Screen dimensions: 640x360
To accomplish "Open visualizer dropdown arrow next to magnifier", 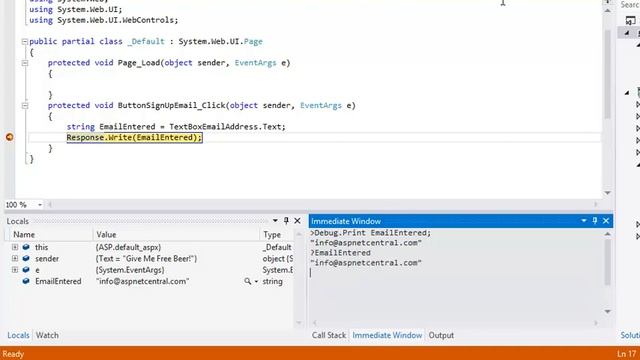I will (256, 281).
